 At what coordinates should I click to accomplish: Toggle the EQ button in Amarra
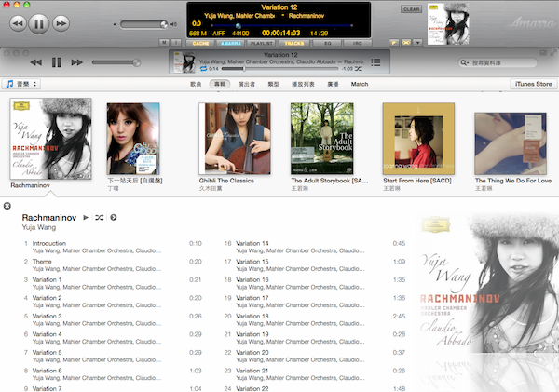(327, 44)
